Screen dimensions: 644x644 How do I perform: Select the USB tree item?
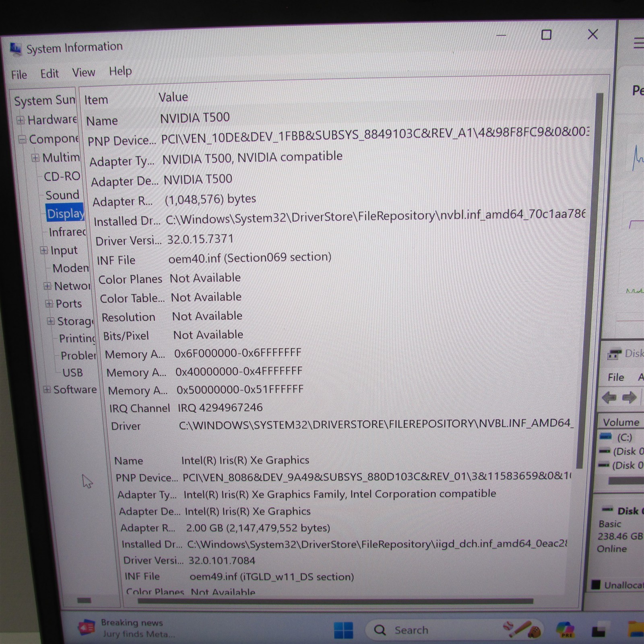pos(72,373)
